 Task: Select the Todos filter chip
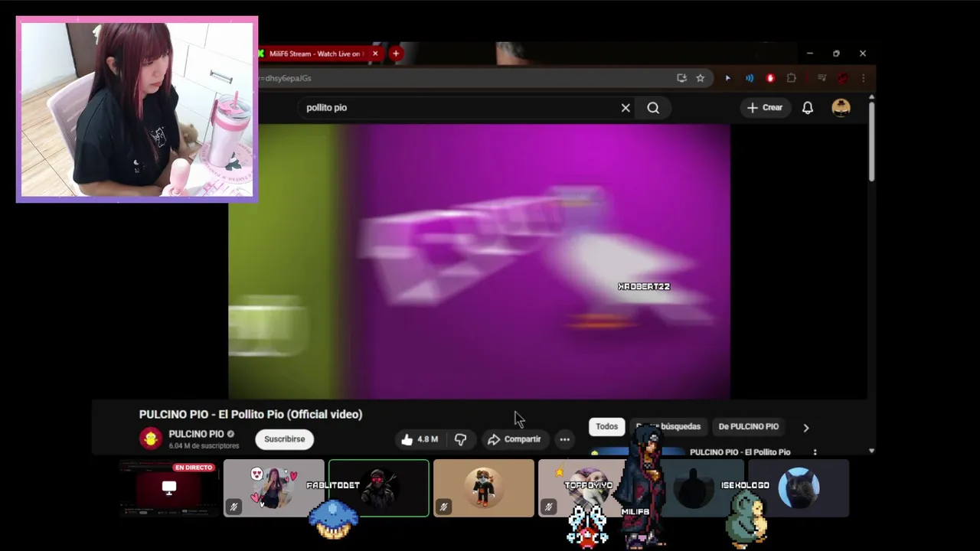pos(606,426)
